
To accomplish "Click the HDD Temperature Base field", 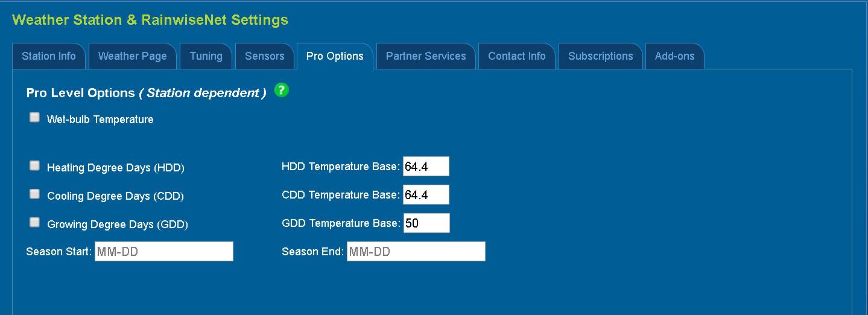I will point(426,167).
